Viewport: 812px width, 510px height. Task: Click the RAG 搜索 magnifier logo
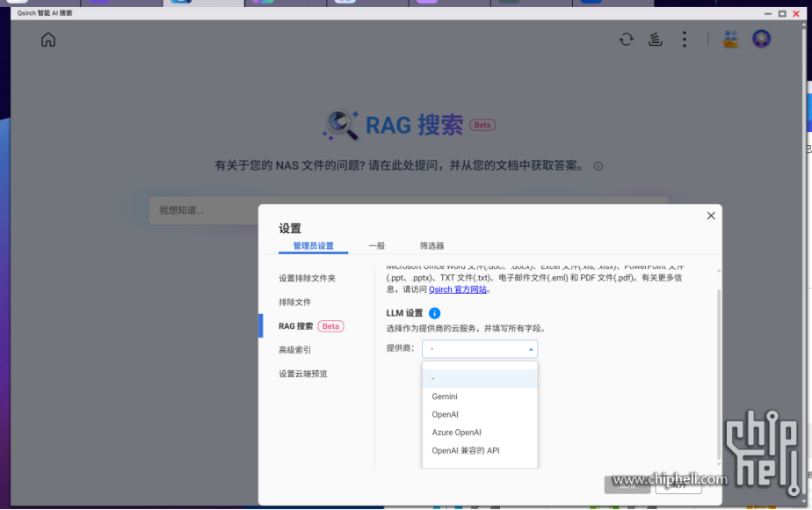point(341,125)
